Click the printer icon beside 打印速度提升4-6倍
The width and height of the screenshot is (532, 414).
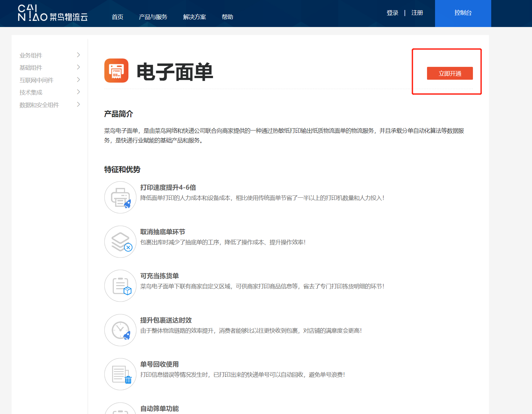[120, 197]
